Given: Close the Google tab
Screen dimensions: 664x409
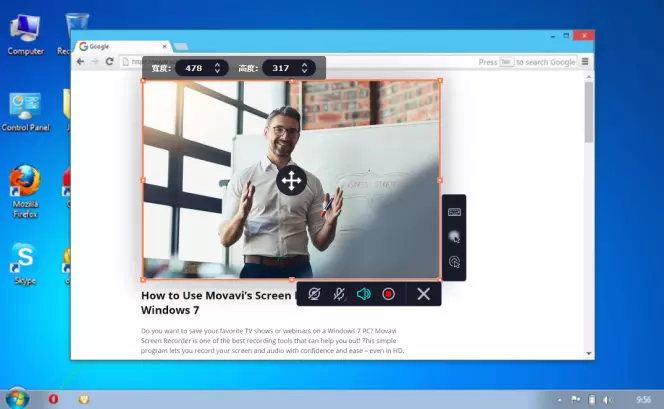Looking at the screenshot, I should tap(164, 46).
